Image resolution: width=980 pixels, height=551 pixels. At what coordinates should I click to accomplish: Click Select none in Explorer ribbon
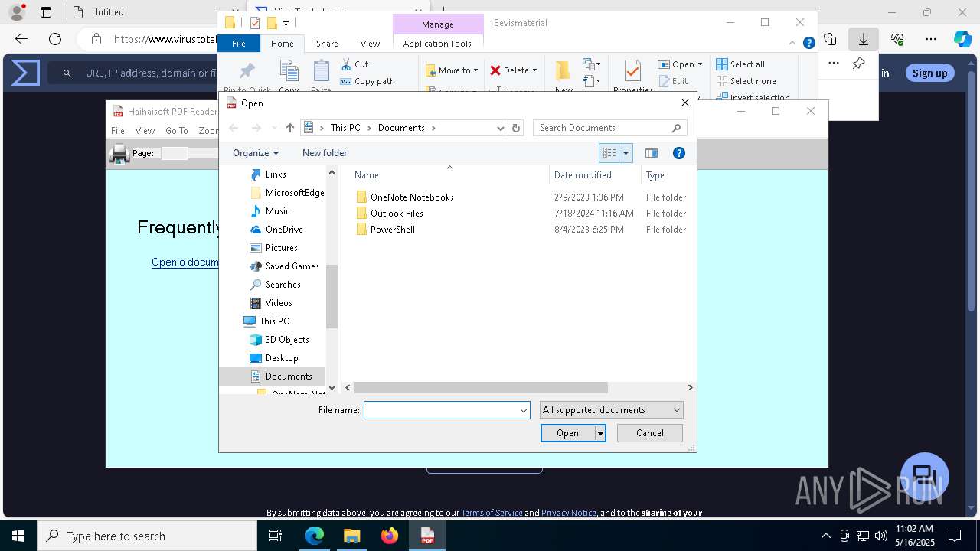click(x=746, y=81)
